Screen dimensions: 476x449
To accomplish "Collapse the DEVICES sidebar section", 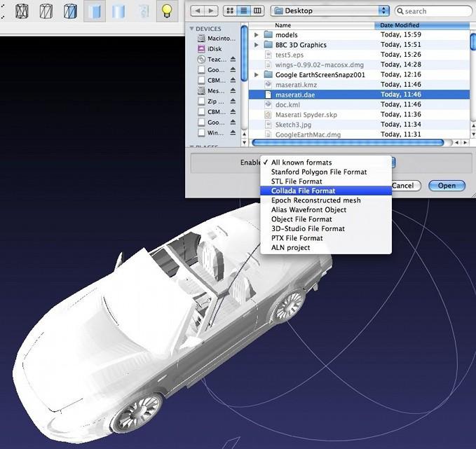I will point(191,29).
